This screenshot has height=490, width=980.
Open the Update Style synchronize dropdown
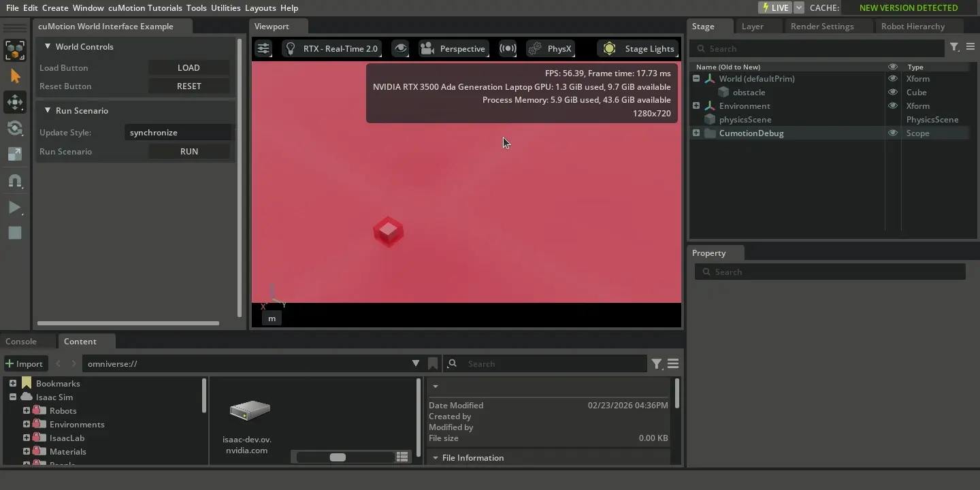[x=178, y=132]
